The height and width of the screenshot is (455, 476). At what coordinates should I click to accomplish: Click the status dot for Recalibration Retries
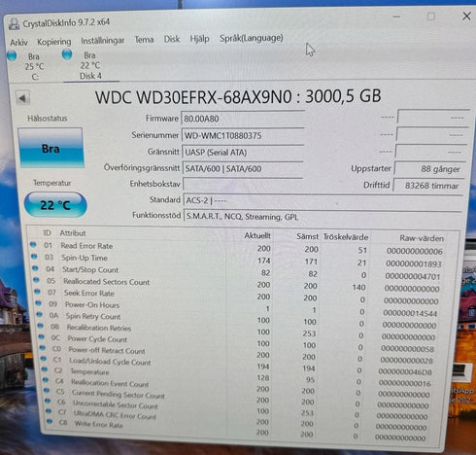click(x=40, y=326)
